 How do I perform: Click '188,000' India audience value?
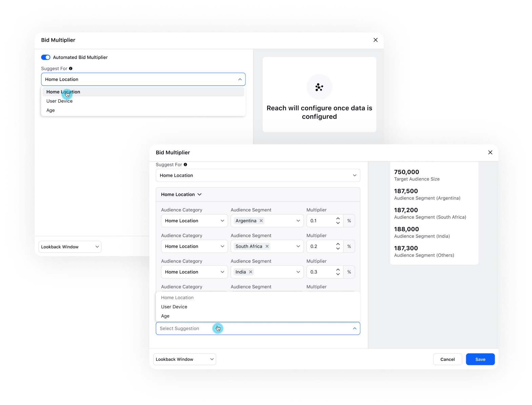coord(407,229)
